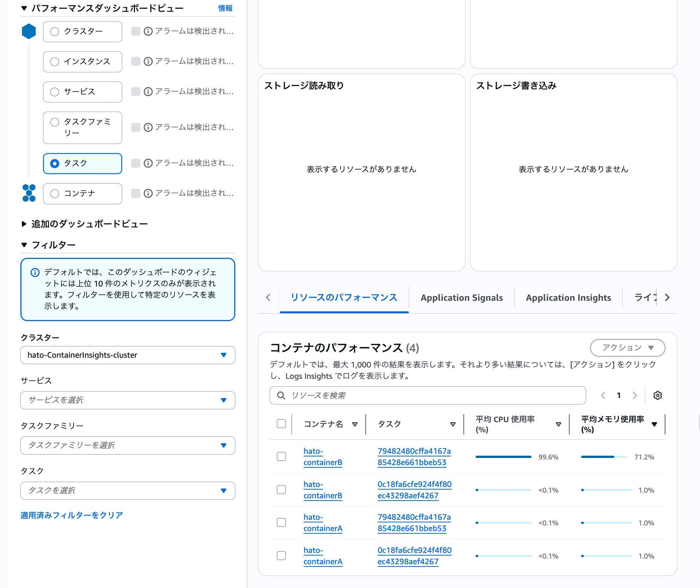Collapse the フィルター section
Image resolution: width=700 pixels, height=588 pixels.
24,245
